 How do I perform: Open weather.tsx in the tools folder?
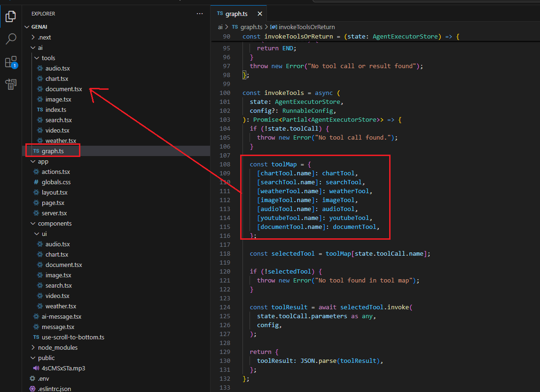61,141
